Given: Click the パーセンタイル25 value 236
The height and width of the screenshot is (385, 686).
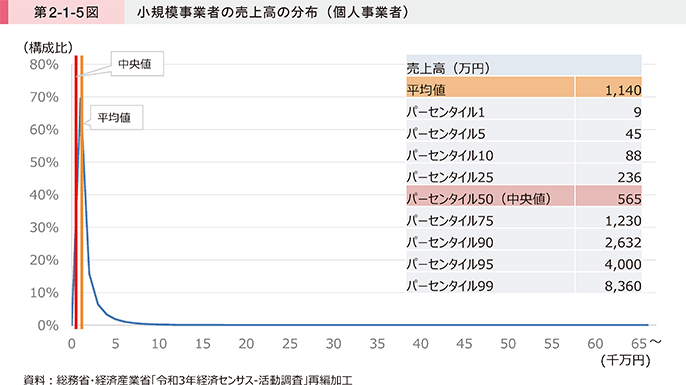Looking at the screenshot, I should point(630,177).
